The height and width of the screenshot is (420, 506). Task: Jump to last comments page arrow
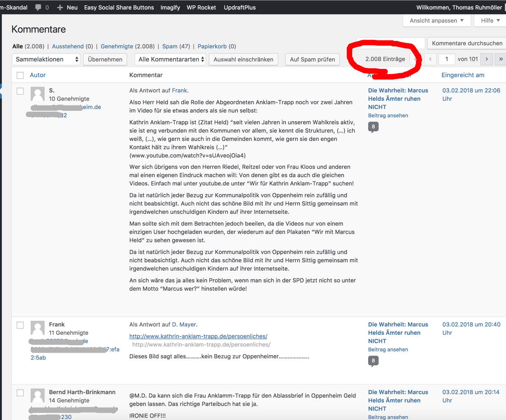pos(501,59)
